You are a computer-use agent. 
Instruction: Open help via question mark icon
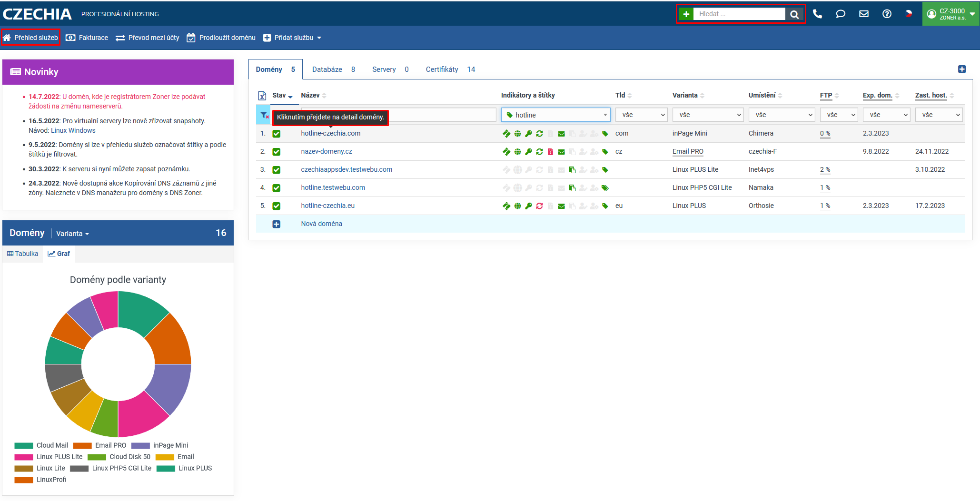tap(887, 14)
